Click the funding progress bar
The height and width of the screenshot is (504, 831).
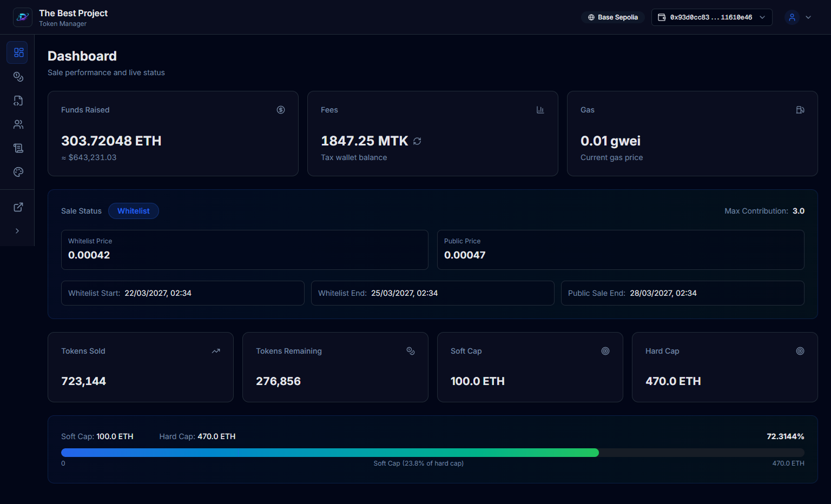(432, 453)
